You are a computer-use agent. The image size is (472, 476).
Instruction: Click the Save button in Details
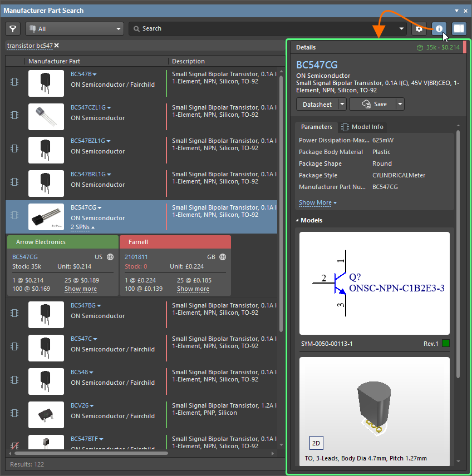[375, 104]
